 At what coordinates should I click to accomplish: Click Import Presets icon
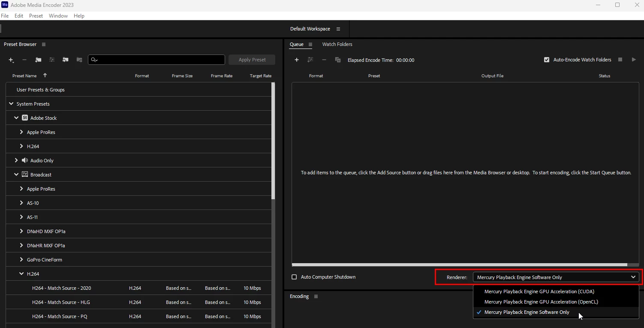point(66,60)
